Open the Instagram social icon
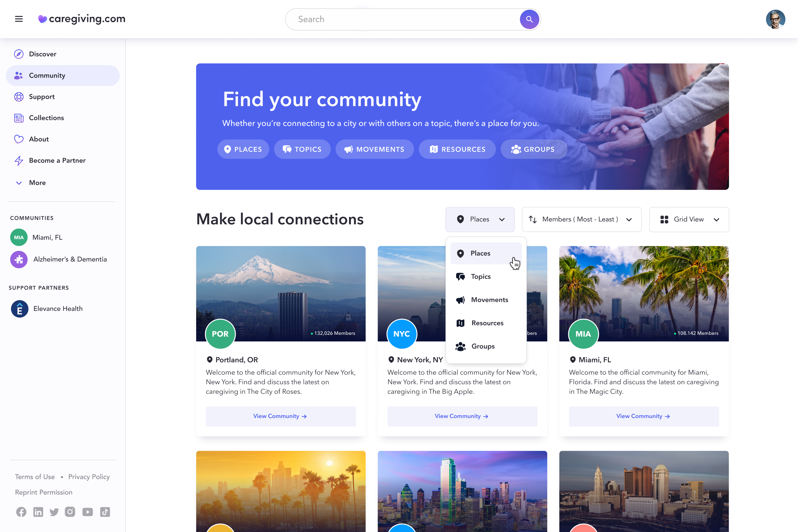 click(x=70, y=512)
